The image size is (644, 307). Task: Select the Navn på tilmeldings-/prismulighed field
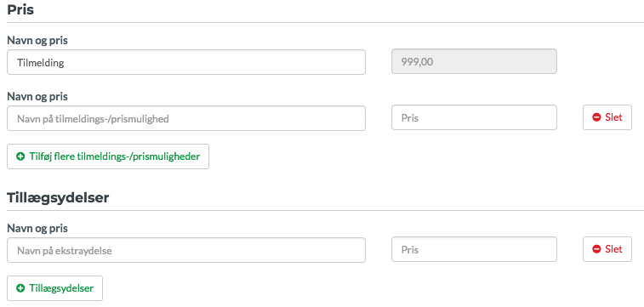[x=186, y=118]
